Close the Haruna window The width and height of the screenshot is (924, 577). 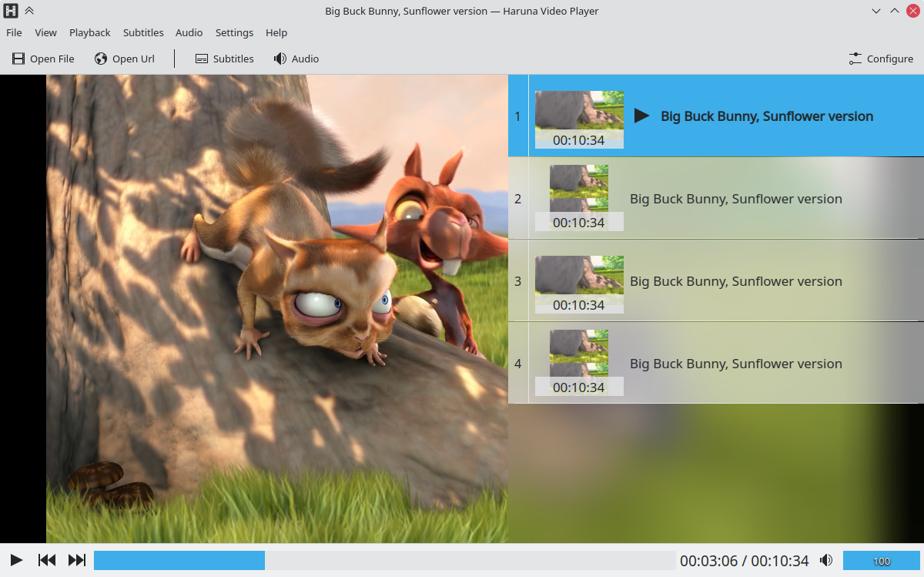coord(912,11)
